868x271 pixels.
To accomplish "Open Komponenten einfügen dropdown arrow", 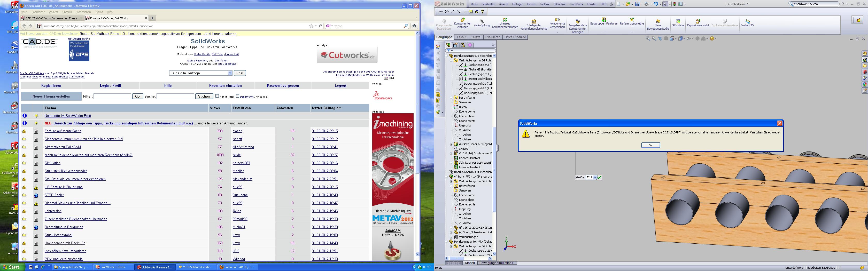I will (x=463, y=32).
